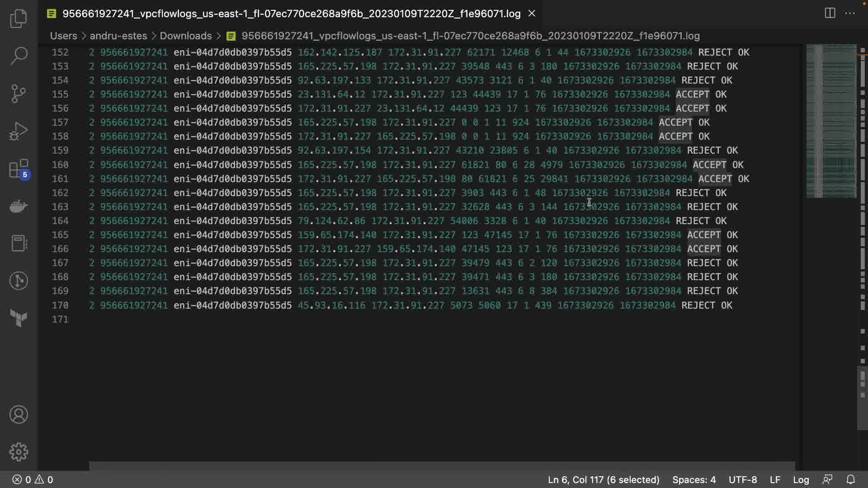Open the Search view in activity bar

pos(19,56)
